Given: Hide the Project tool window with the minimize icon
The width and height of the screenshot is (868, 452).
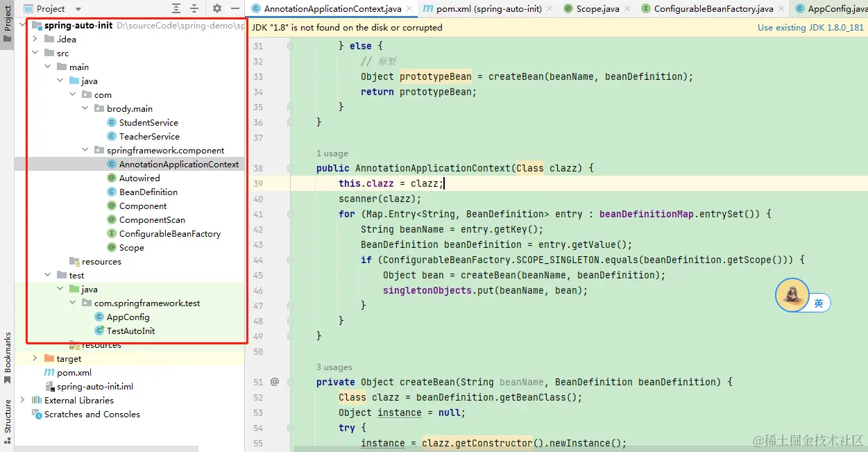Looking at the screenshot, I should 235,8.
